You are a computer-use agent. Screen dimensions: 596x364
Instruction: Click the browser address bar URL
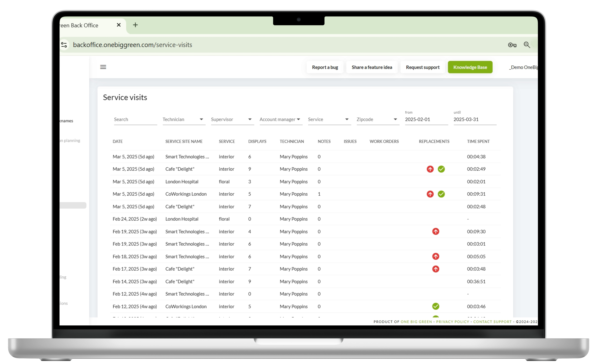pyautogui.click(x=132, y=45)
